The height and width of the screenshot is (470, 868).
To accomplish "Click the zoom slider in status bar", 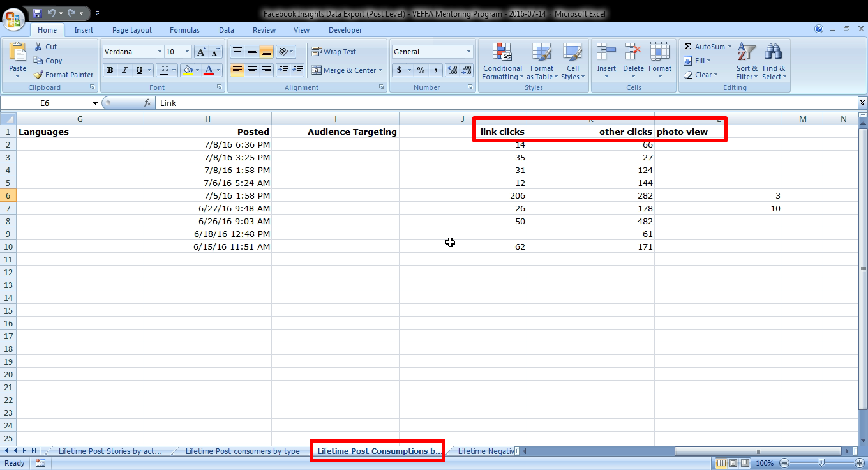I will pyautogui.click(x=821, y=463).
